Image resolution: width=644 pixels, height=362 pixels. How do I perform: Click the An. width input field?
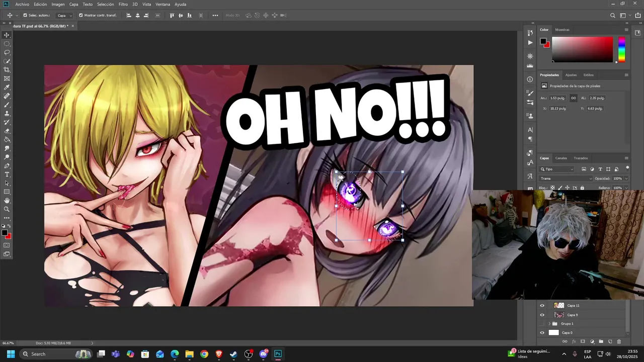click(558, 98)
